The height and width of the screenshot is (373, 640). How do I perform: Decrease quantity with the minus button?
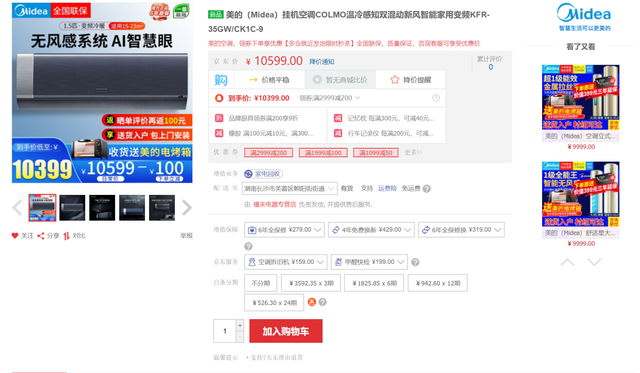click(x=240, y=337)
